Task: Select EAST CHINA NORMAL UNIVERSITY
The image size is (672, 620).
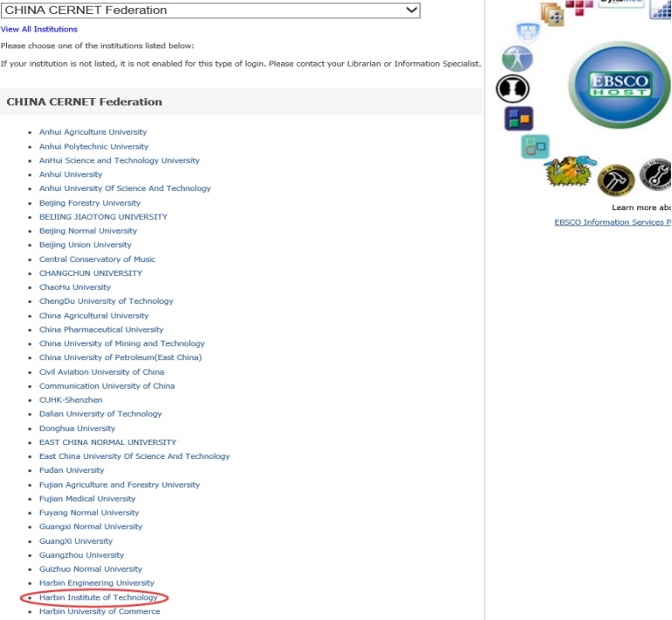Action: [108, 442]
